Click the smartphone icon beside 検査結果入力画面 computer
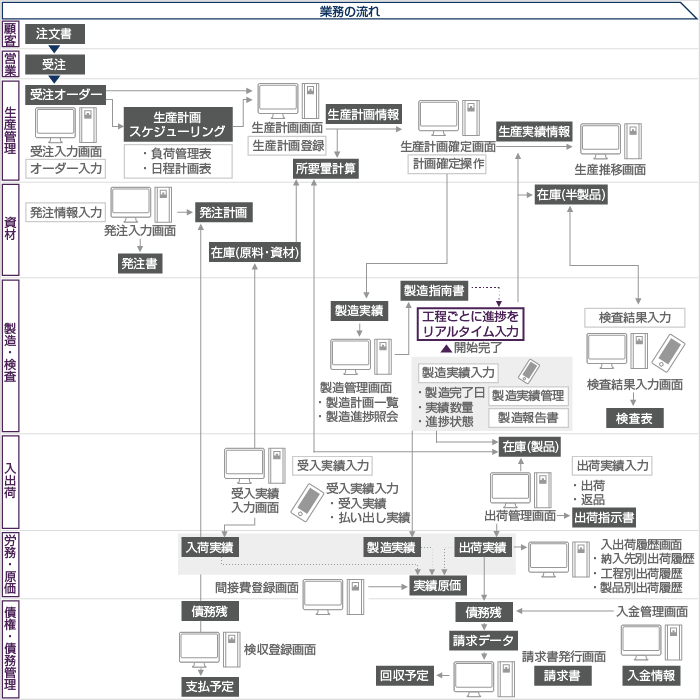 coord(668,353)
